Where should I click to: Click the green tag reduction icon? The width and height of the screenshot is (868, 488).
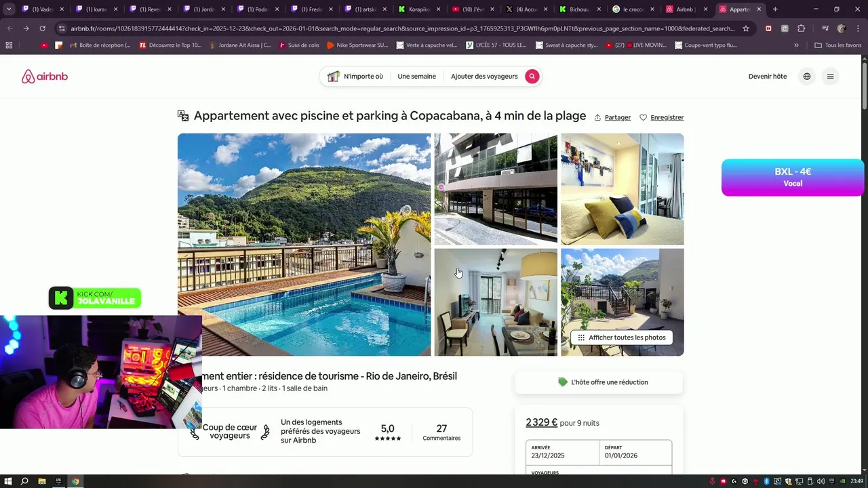click(x=562, y=382)
